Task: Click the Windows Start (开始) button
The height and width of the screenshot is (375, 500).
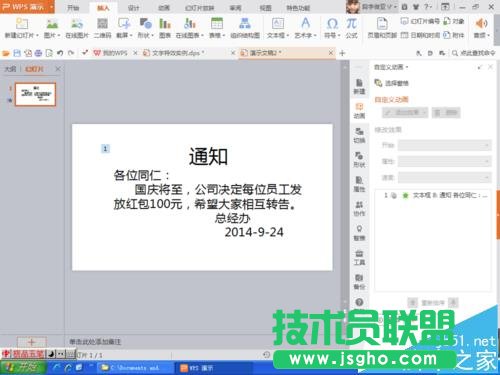Action: [x=23, y=367]
